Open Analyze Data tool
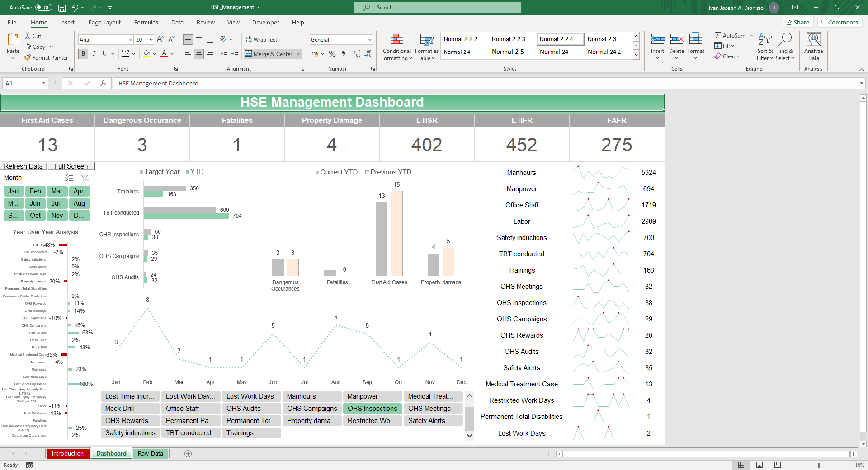 point(813,46)
